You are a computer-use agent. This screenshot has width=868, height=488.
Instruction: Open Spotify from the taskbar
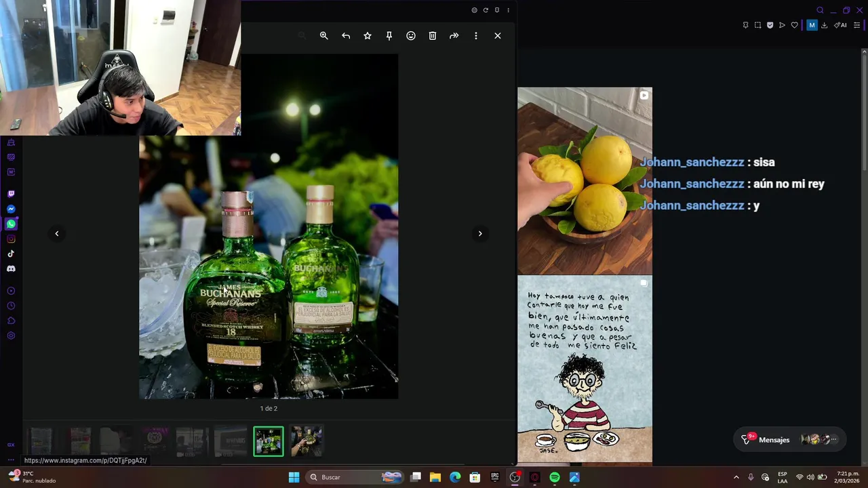tap(555, 477)
